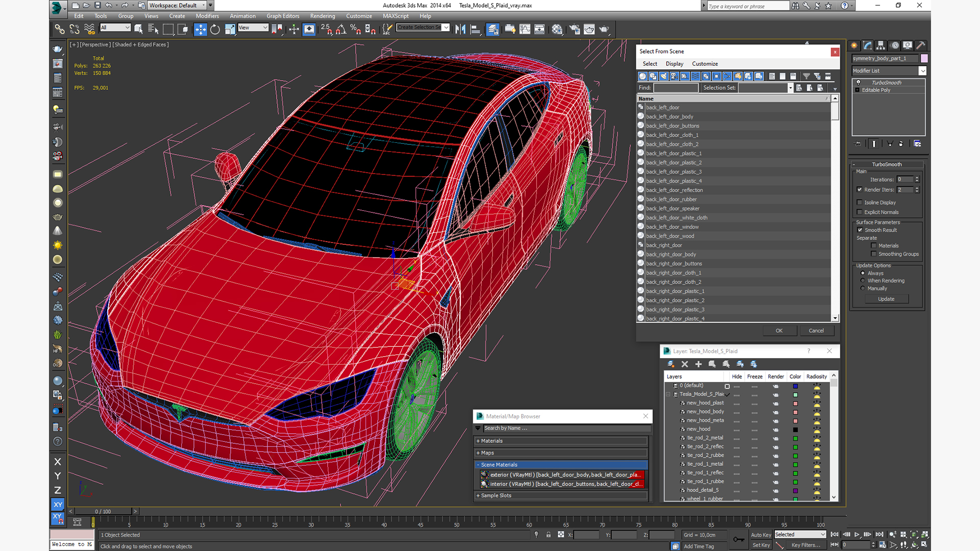Enable Separate by Materials checkbox
Viewport: 980px width, 551px height.
point(874,246)
